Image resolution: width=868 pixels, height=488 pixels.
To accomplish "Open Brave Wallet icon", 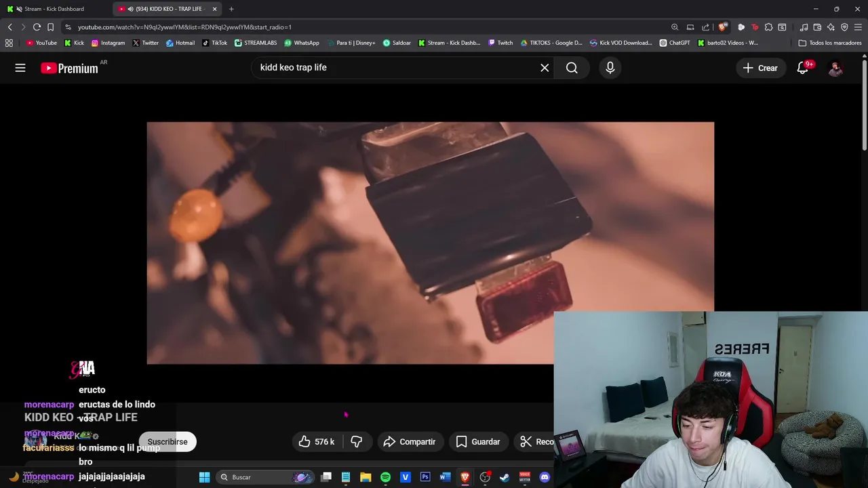I will coord(817,27).
